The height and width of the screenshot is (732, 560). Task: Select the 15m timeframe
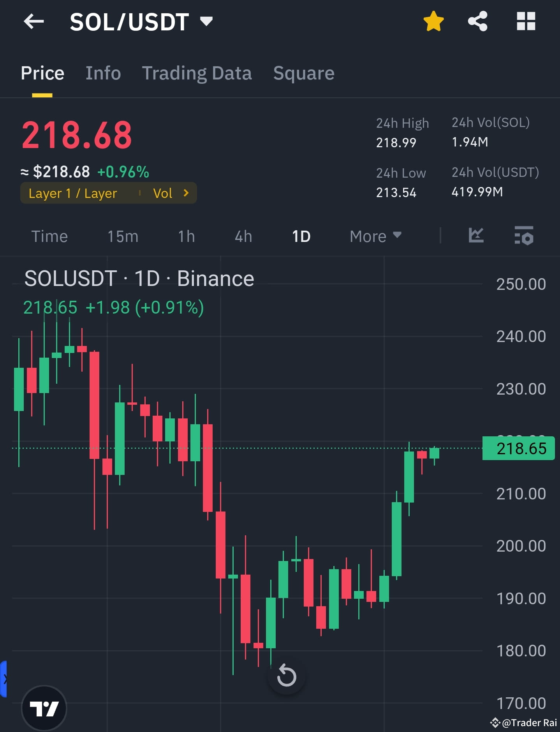click(123, 236)
